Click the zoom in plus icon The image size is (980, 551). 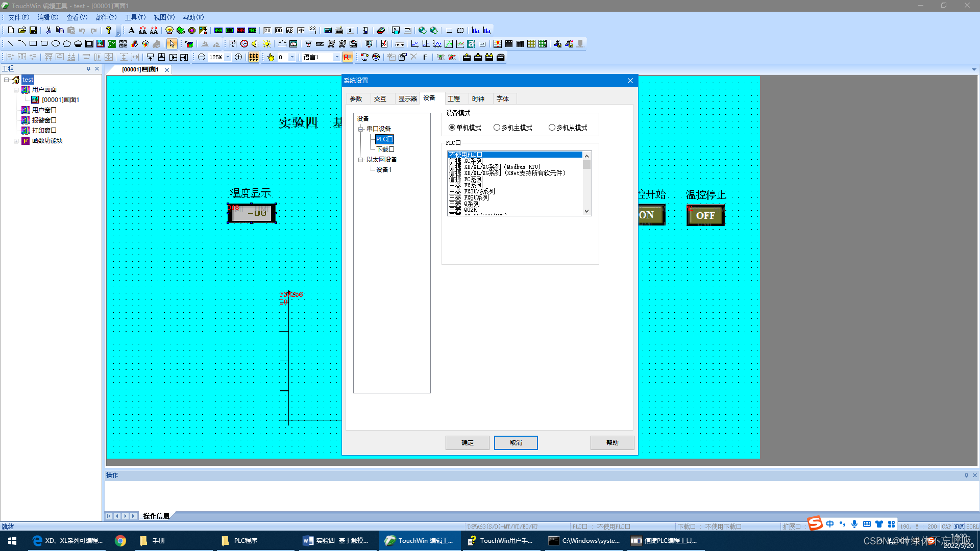(238, 57)
